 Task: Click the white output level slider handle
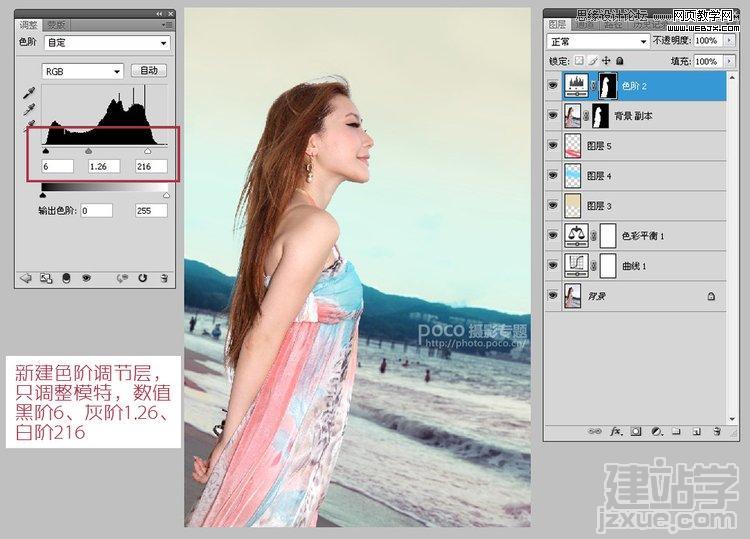166,195
